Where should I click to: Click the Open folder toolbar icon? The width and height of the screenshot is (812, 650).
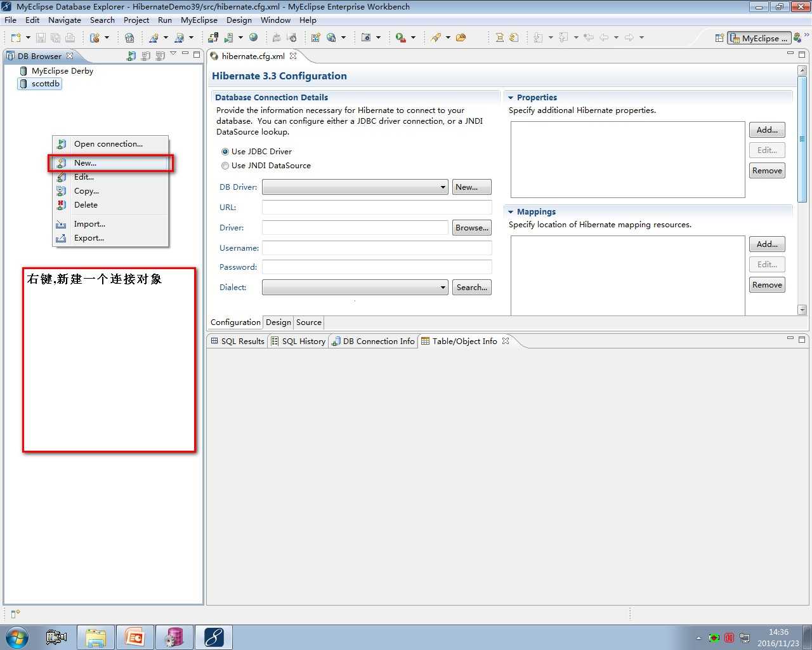(461, 37)
